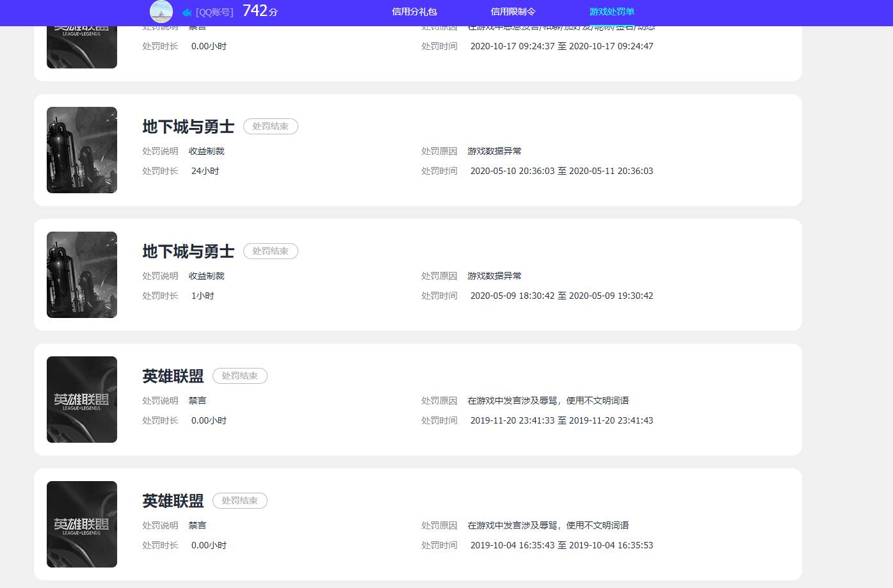
Task: Switch to the 信用限制令 tab
Action: [x=513, y=12]
